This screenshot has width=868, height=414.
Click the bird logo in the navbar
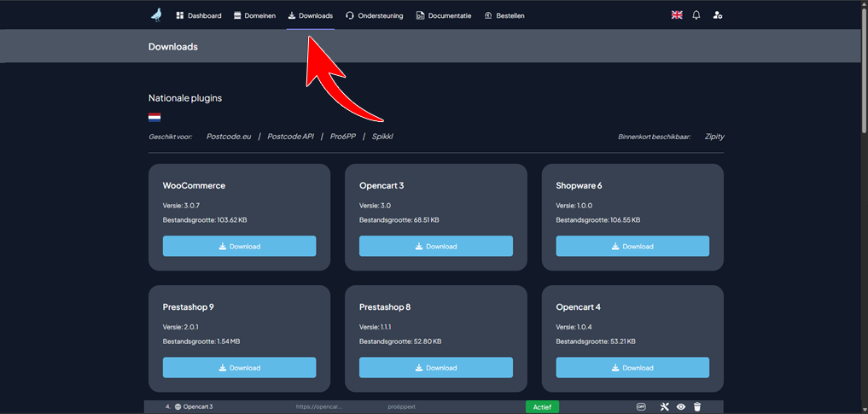pyautogui.click(x=155, y=15)
